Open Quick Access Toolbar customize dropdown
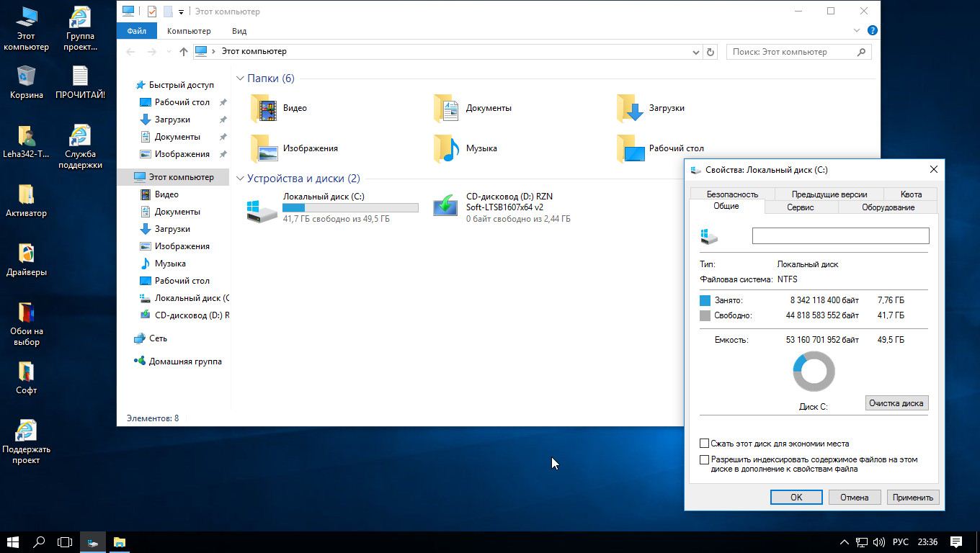The height and width of the screenshot is (553, 980). tap(181, 12)
